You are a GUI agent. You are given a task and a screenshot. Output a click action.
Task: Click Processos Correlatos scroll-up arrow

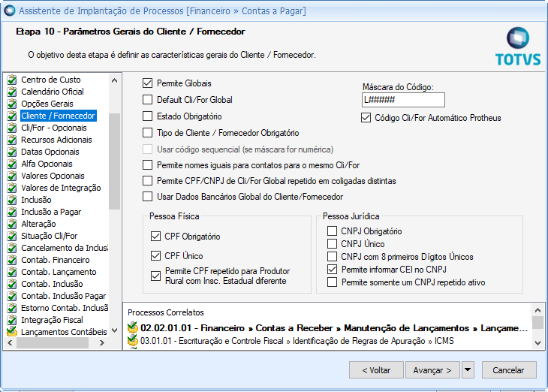pyautogui.click(x=537, y=310)
